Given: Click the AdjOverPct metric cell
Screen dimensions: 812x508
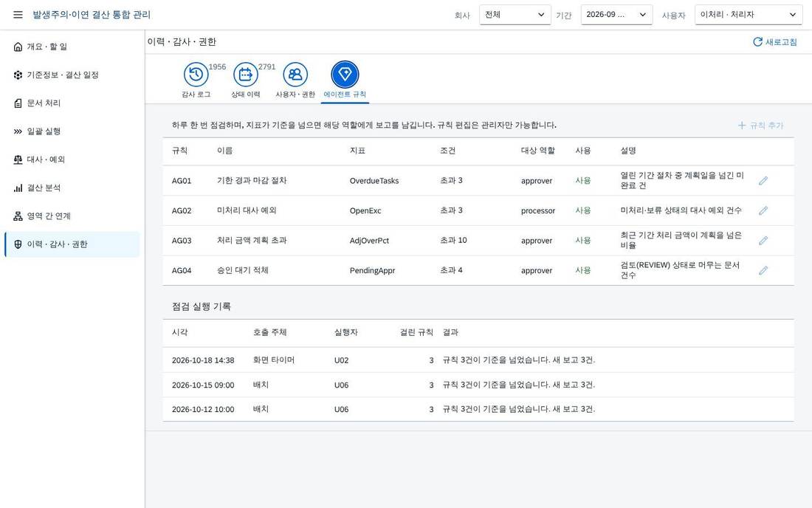Looking at the screenshot, I should coord(369,241).
